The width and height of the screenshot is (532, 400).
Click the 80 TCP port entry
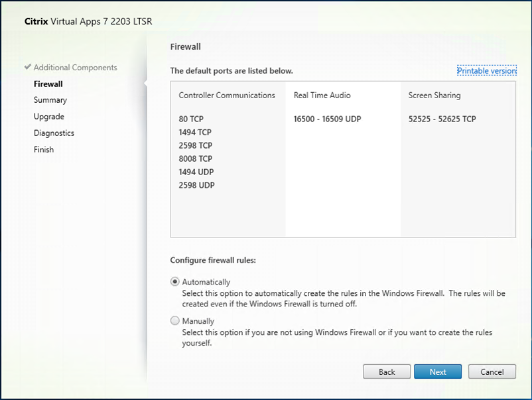point(191,119)
